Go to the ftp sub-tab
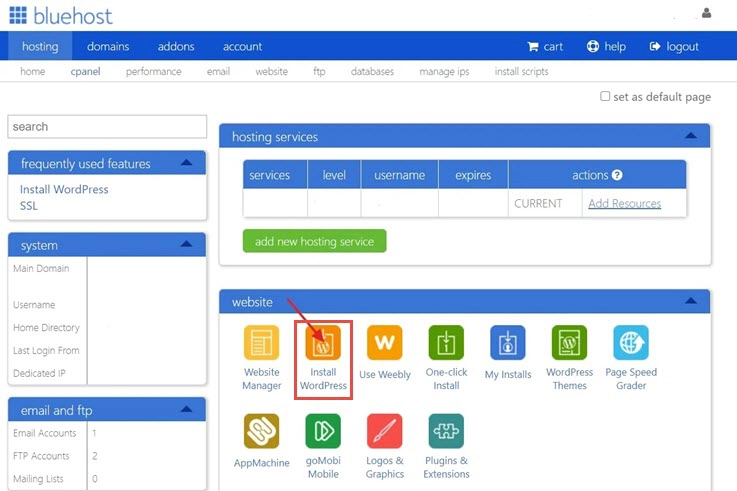Image resolution: width=737 pixels, height=491 pixels. 319,71
